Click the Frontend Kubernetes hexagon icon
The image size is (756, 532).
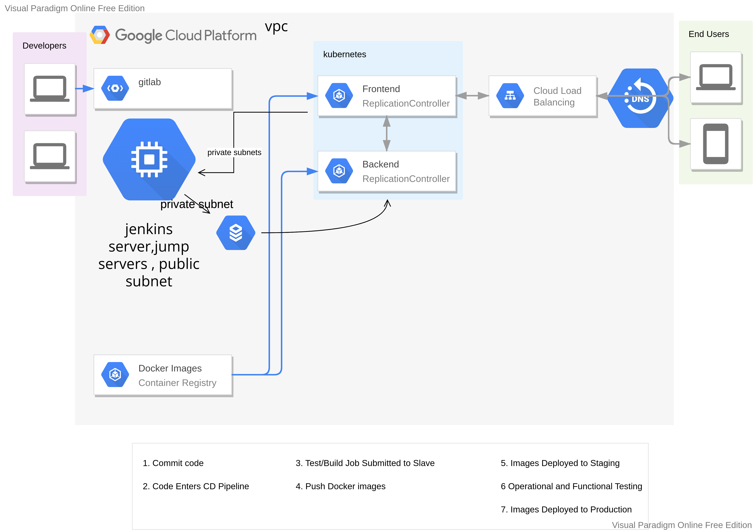pos(339,95)
